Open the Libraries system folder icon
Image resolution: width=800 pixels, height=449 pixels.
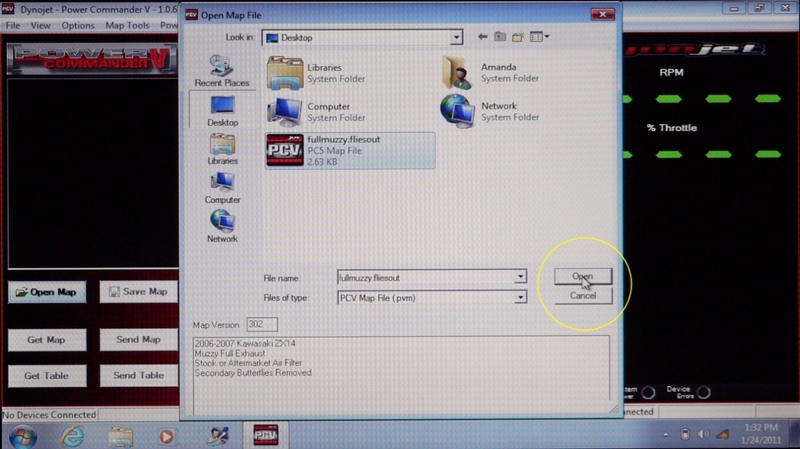coord(286,73)
